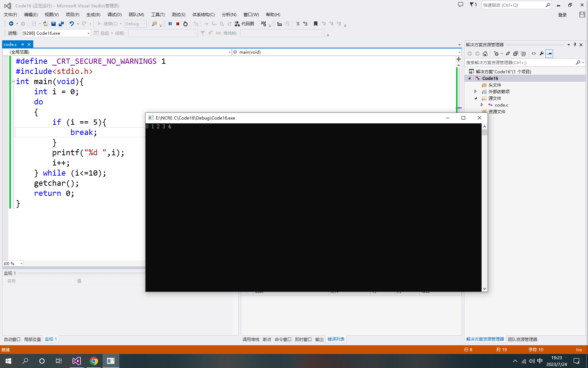This screenshot has width=588, height=368.
Task: Expand the code.c tree node
Action: [482, 105]
